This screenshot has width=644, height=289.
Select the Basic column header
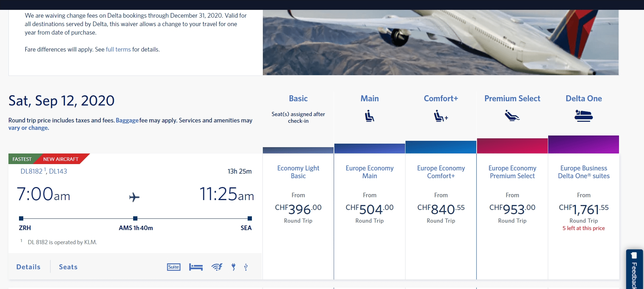(x=298, y=98)
